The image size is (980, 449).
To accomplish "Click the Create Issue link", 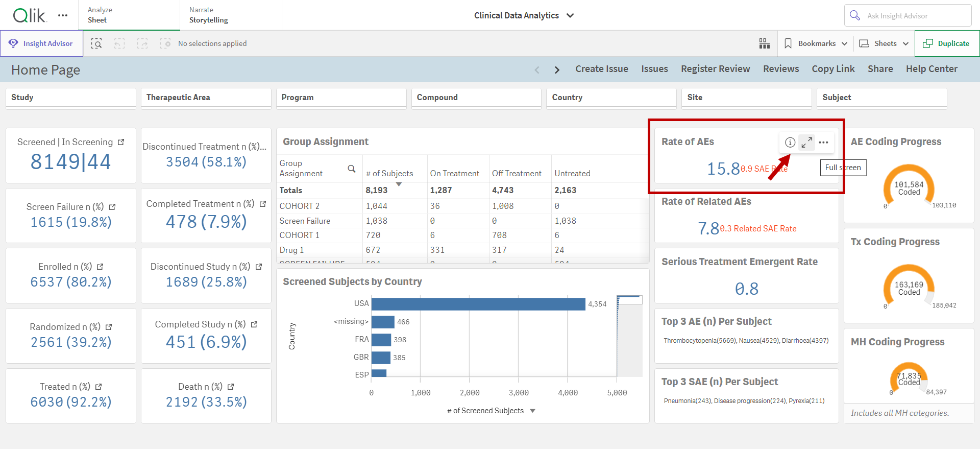I will 602,69.
